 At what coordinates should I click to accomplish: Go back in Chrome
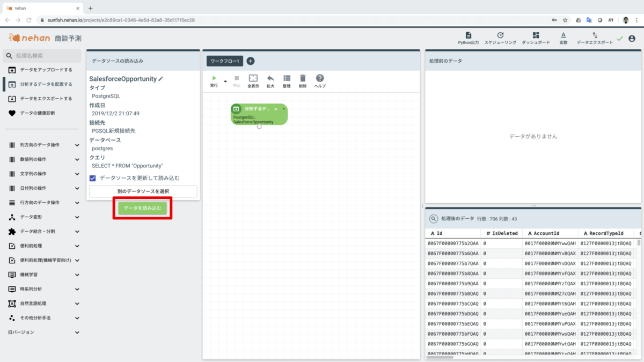click(7, 20)
